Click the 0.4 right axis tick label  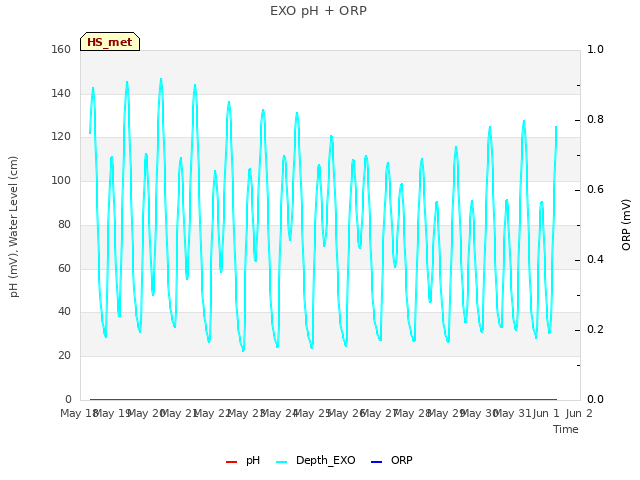point(595,260)
